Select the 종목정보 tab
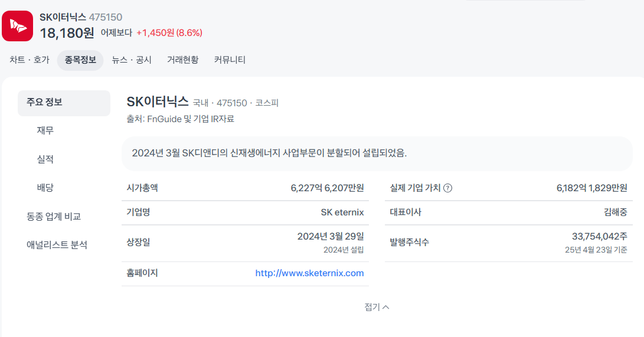The height and width of the screenshot is (337, 644). click(x=80, y=60)
